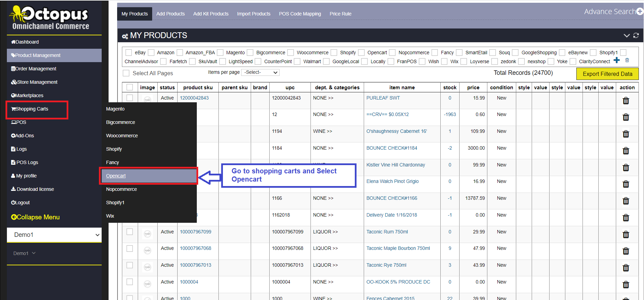Screen dimensions: 644x300
Task: Open the Taconic Rum 750ml item link
Action: tap(387, 232)
